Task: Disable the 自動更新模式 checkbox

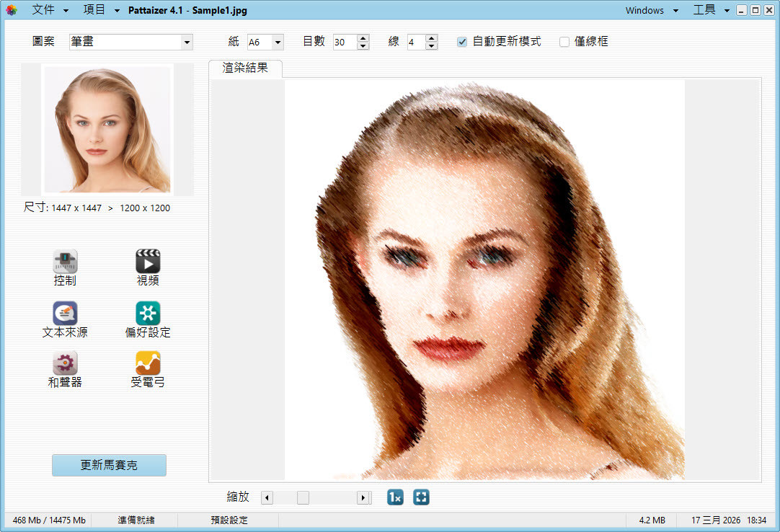Action: (462, 42)
